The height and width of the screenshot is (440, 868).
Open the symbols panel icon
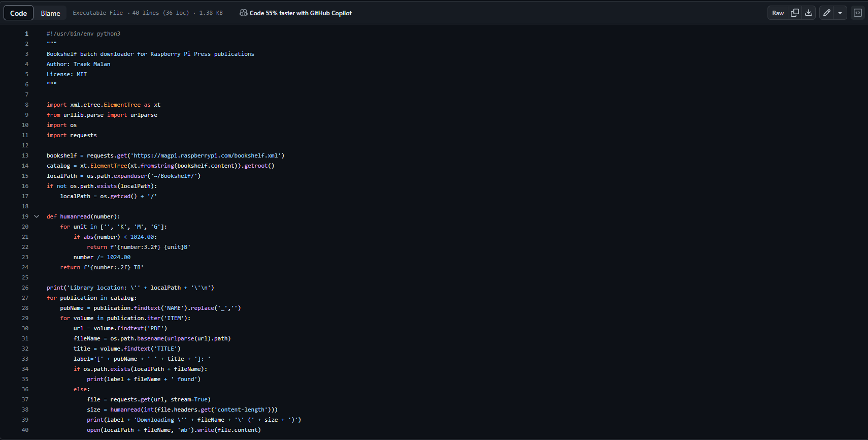point(858,13)
